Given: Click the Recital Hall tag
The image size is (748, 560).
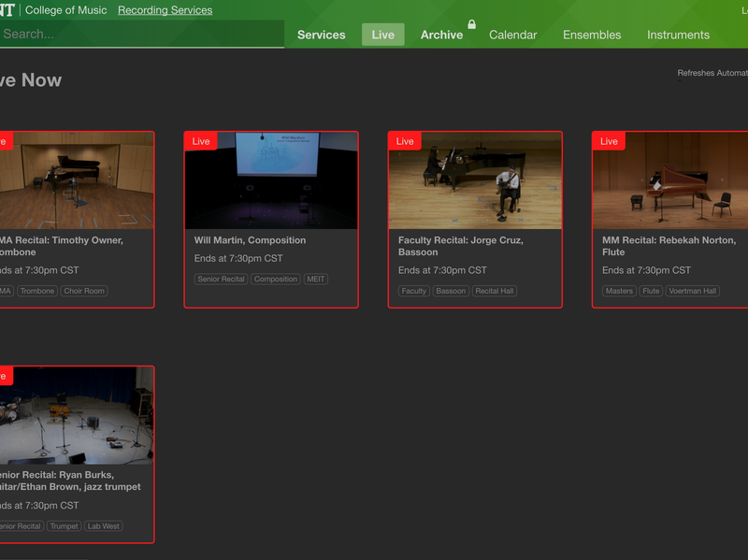Looking at the screenshot, I should point(495,291).
